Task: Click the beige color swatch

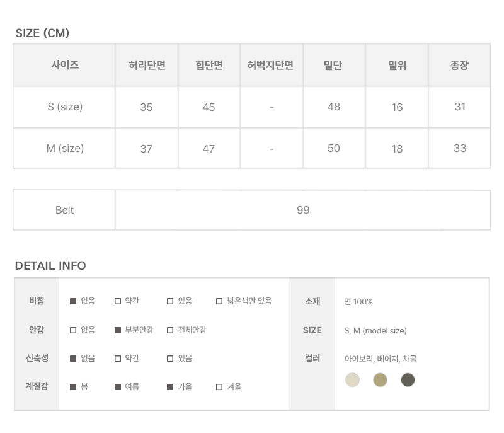Action: (x=380, y=380)
